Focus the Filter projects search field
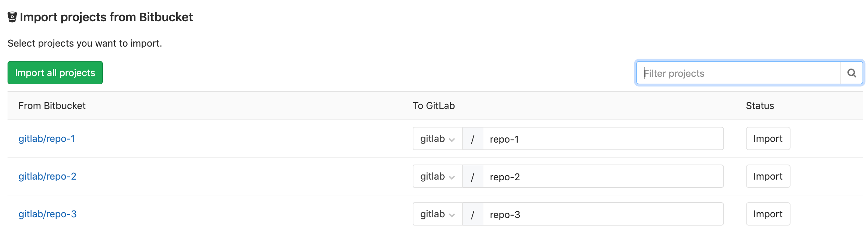The height and width of the screenshot is (242, 868). point(738,73)
